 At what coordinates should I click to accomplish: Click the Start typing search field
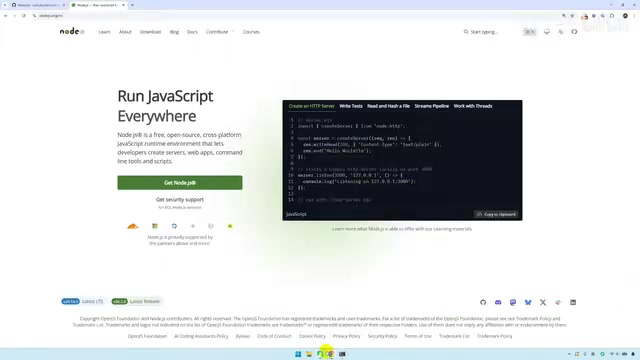click(500, 32)
